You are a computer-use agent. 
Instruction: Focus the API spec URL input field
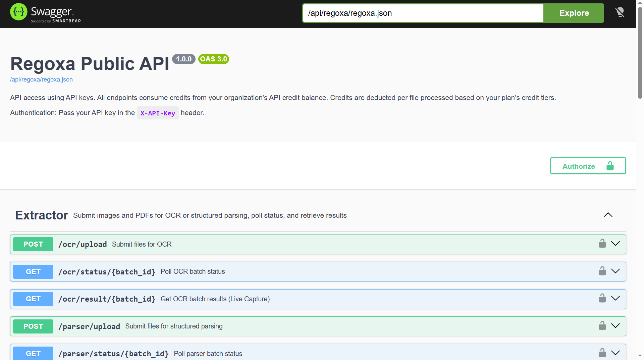[x=423, y=13]
